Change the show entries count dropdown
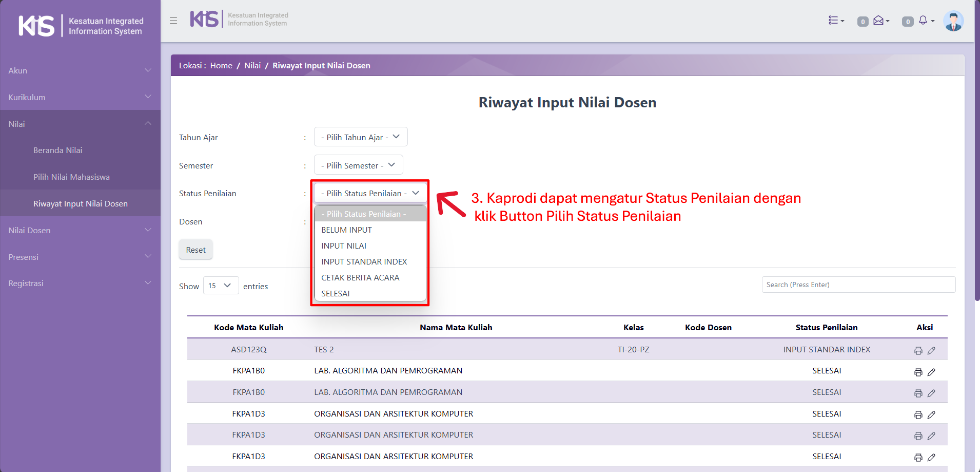 pos(221,286)
